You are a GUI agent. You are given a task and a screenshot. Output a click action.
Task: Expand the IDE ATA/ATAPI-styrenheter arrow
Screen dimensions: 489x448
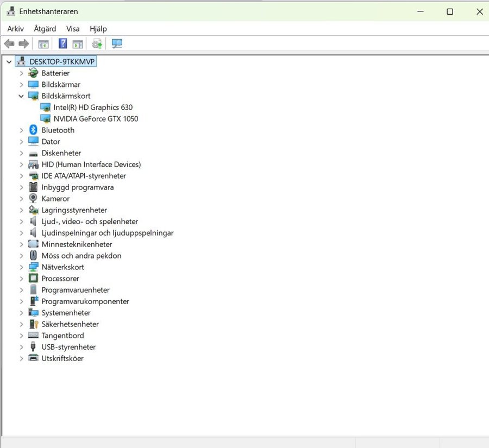21,176
